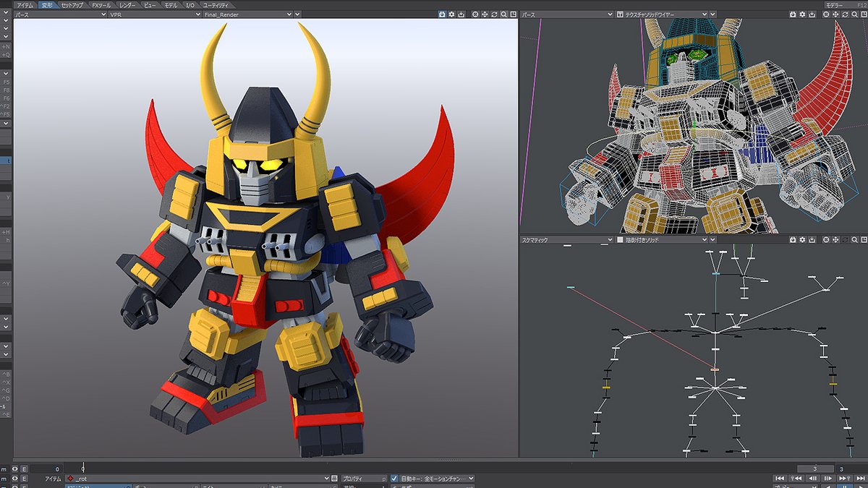Viewport: 868px width, 488px height.
Task: Switch to the FXツール tab
Action: pyautogui.click(x=101, y=5)
